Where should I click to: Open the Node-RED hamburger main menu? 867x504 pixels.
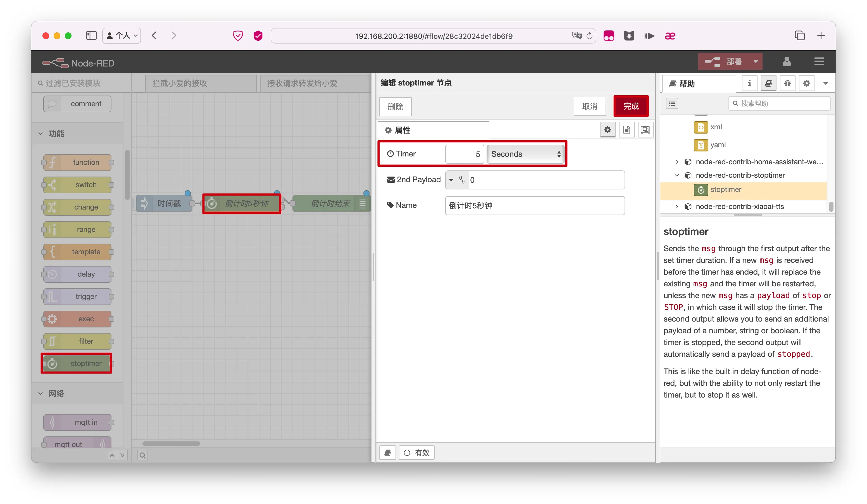coord(819,61)
